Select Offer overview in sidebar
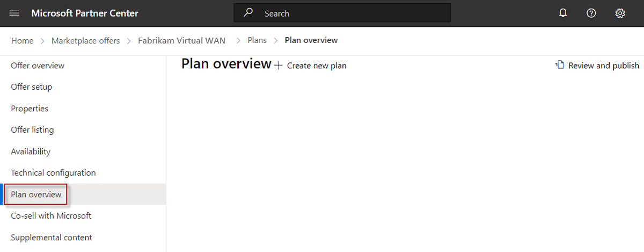This screenshot has width=644, height=252. 38,66
